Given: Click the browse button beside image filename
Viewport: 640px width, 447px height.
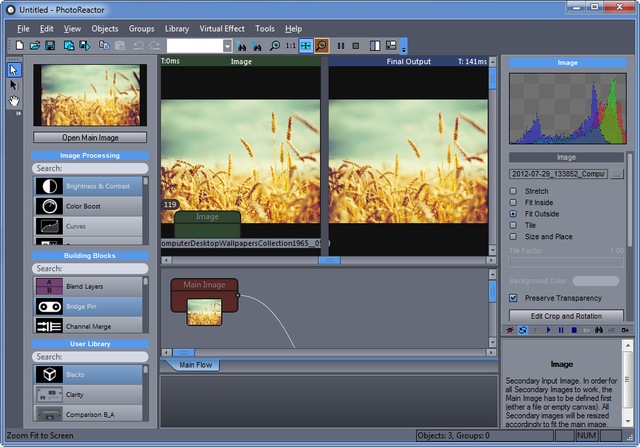Looking at the screenshot, I should 616,174.
